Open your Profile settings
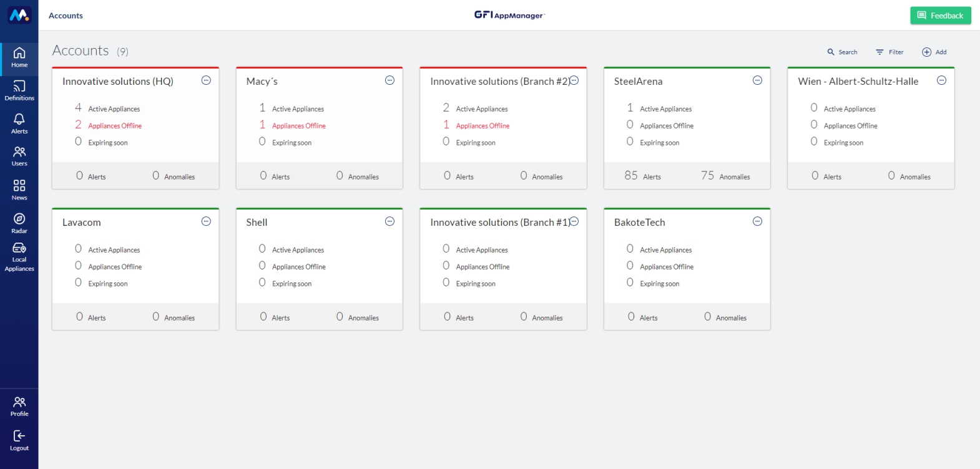 pyautogui.click(x=19, y=405)
